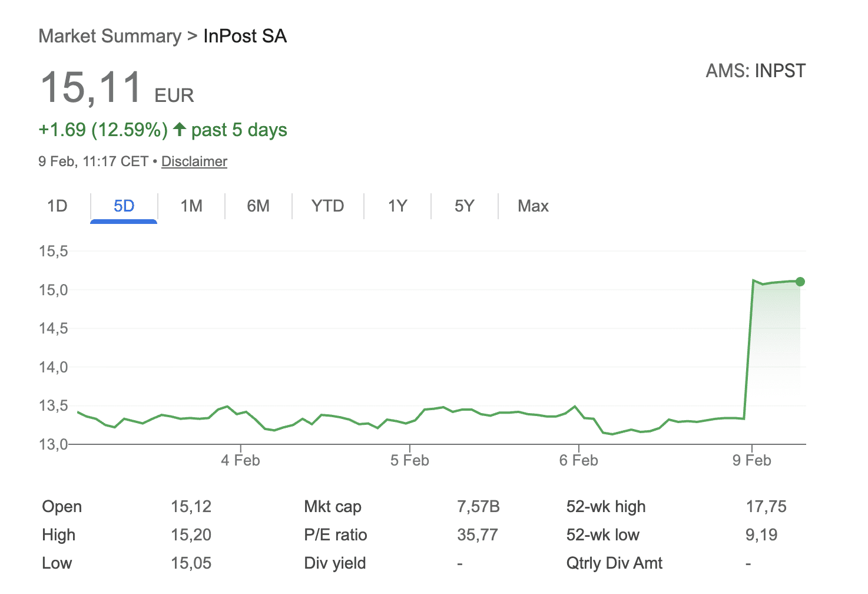Click the 52-wk high value 17,75
868x594 pixels.
pos(766,507)
